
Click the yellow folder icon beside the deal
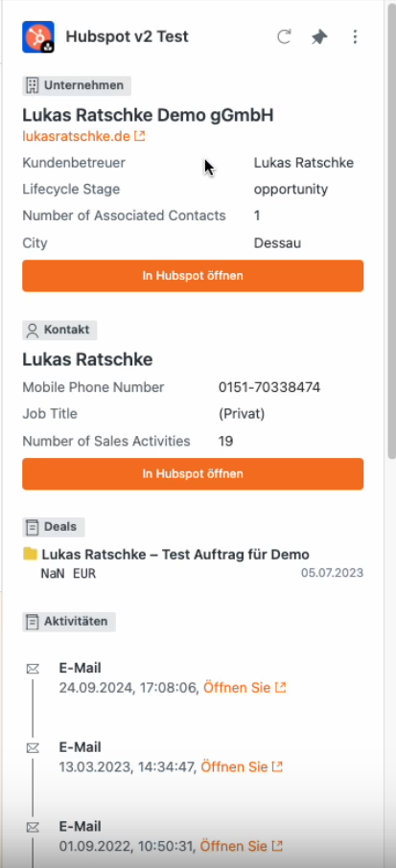pos(31,555)
